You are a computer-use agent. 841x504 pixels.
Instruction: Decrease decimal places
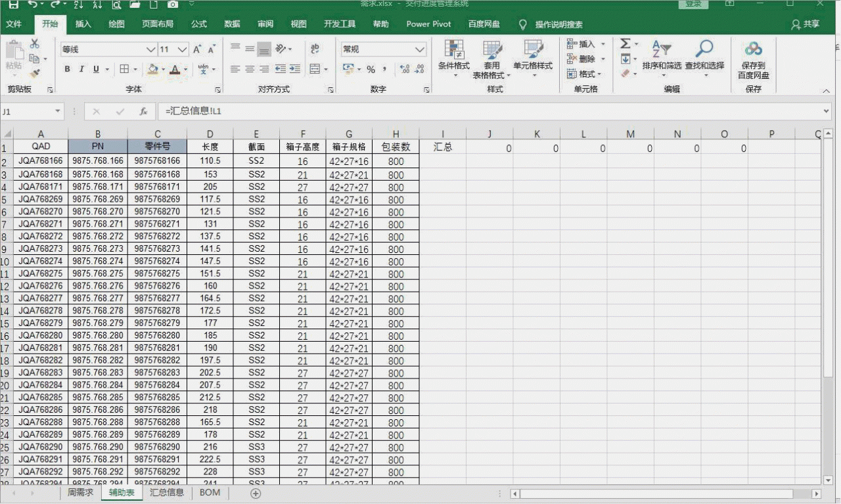[x=419, y=69]
